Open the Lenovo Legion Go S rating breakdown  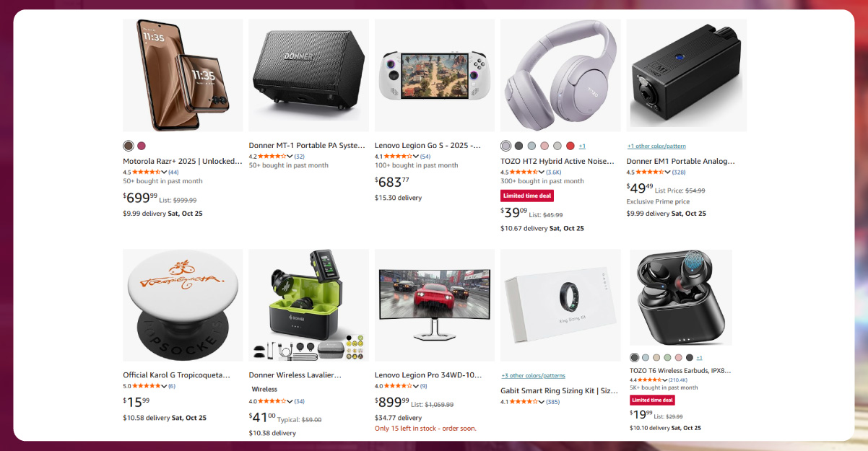(x=416, y=157)
